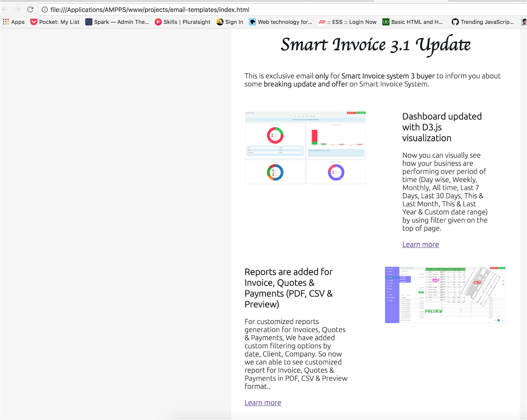Open the Spark Admin Theme bookmark

117,22
